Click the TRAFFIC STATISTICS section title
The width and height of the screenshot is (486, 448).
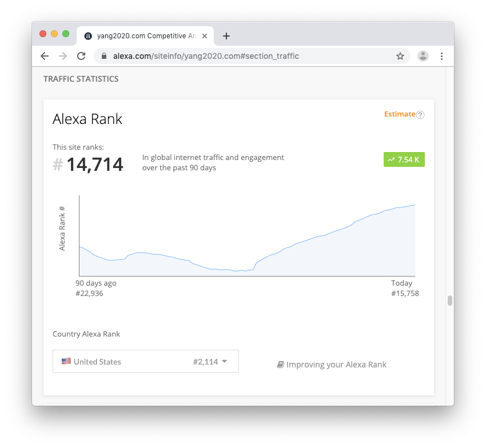pyautogui.click(x=81, y=79)
